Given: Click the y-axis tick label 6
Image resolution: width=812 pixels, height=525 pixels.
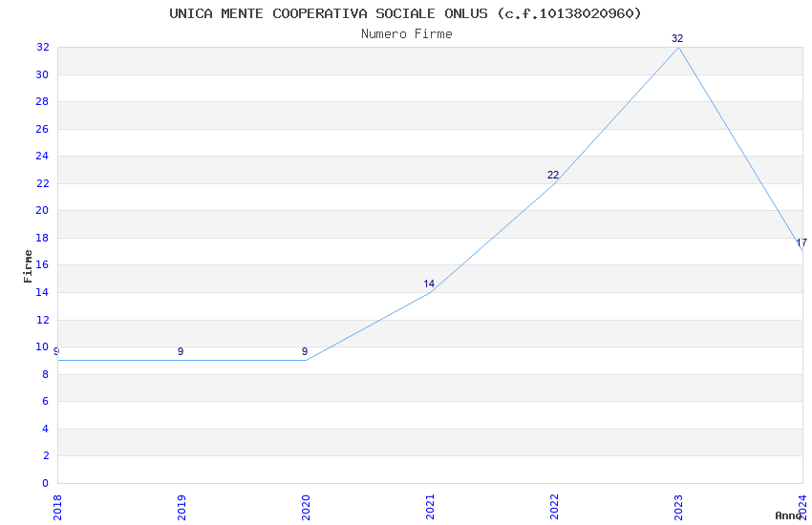Looking at the screenshot, I should pos(46,401).
